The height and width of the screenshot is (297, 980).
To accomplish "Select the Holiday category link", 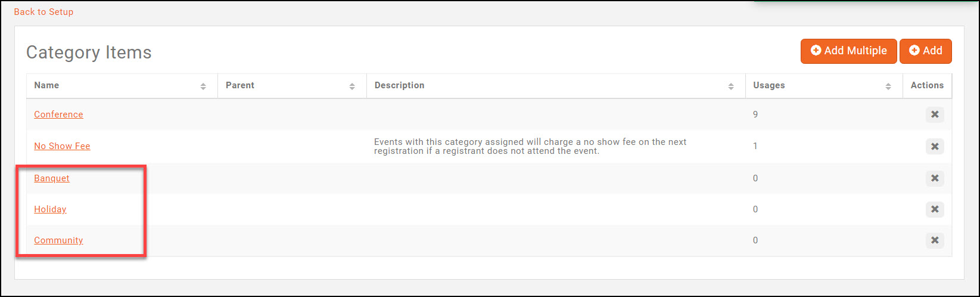I will [x=50, y=209].
